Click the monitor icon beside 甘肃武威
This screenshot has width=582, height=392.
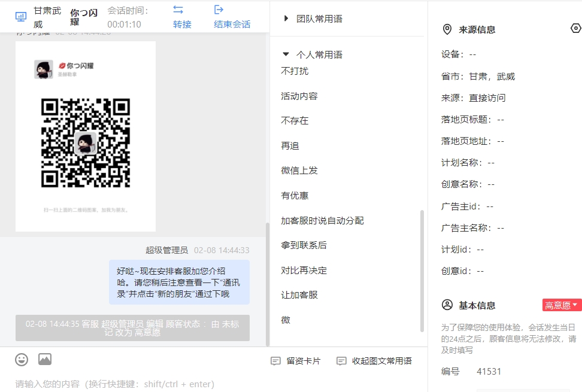[21, 17]
